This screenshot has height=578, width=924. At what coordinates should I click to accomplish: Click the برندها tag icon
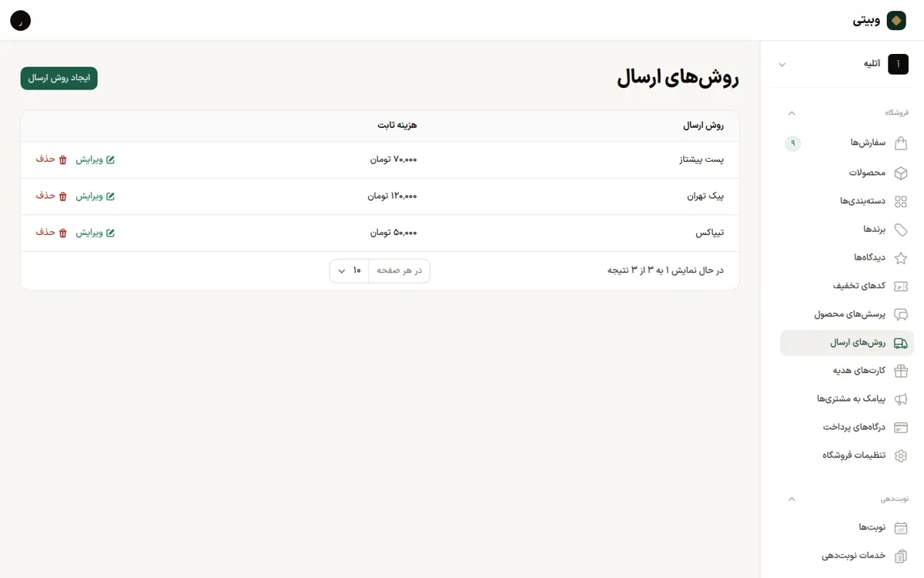(x=900, y=230)
